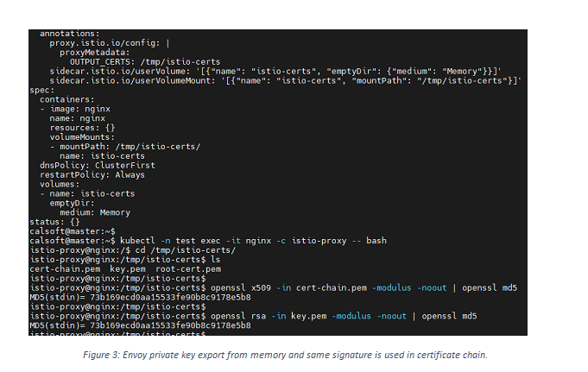This screenshot has width=588, height=372.
Task: Select root-cert.pem in ls output
Action: coord(188,269)
